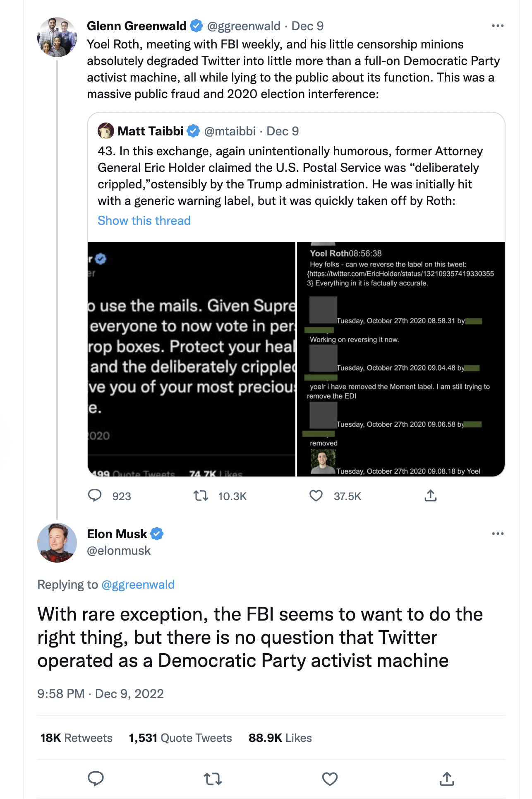
Task: Reply to Glenn Greenwald's tweet
Action: (x=95, y=496)
